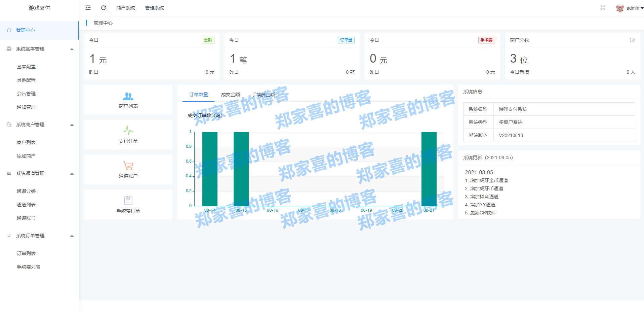Click the 08-15 bar in the chart

tap(241, 169)
